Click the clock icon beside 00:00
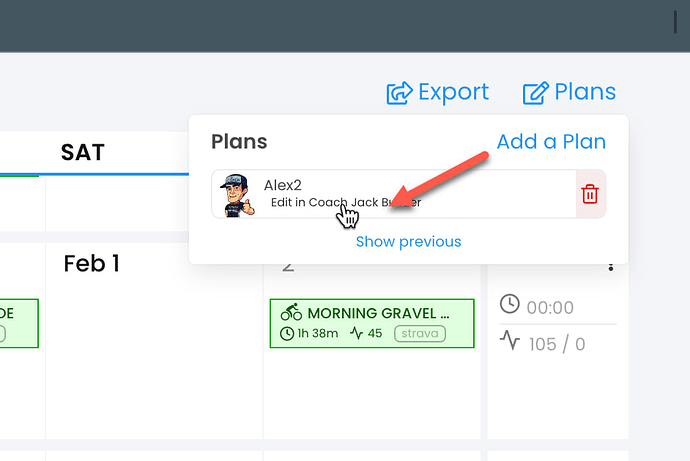Screen dimensions: 690x461 tap(509, 304)
